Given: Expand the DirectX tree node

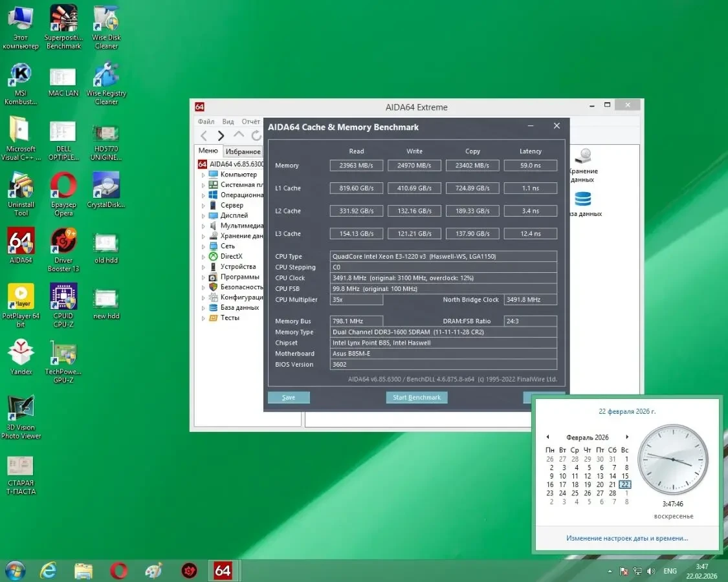Looking at the screenshot, I should [x=203, y=257].
